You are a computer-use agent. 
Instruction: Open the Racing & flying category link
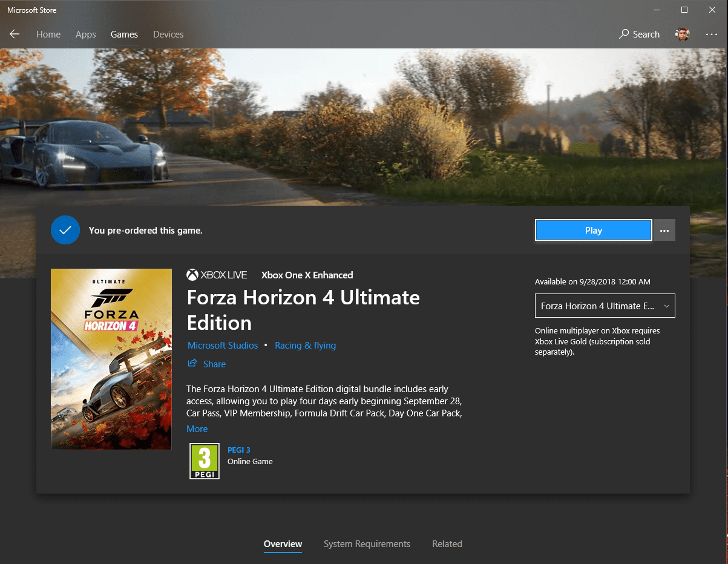point(305,346)
